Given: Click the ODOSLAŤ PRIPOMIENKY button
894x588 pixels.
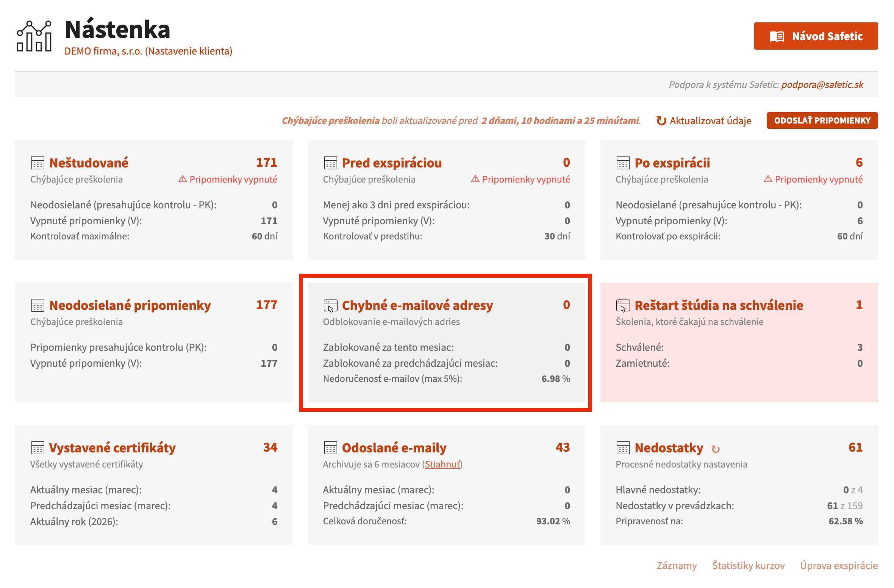Looking at the screenshot, I should pyautogui.click(x=822, y=120).
